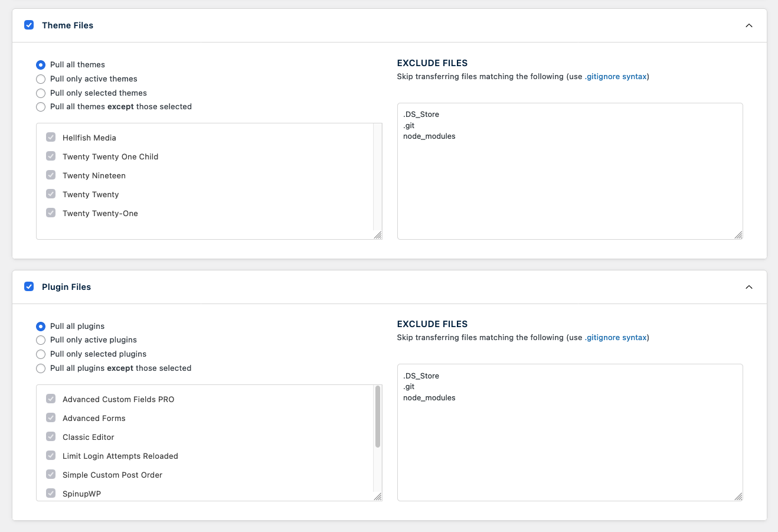778x532 pixels.
Task: Select Pull all themes except those selected
Action: pos(41,107)
